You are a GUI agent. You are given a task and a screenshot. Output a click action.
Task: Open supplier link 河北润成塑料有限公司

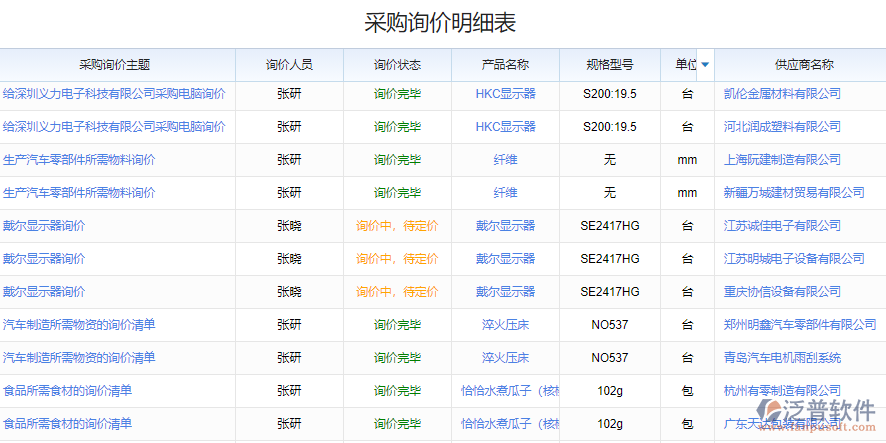point(782,127)
